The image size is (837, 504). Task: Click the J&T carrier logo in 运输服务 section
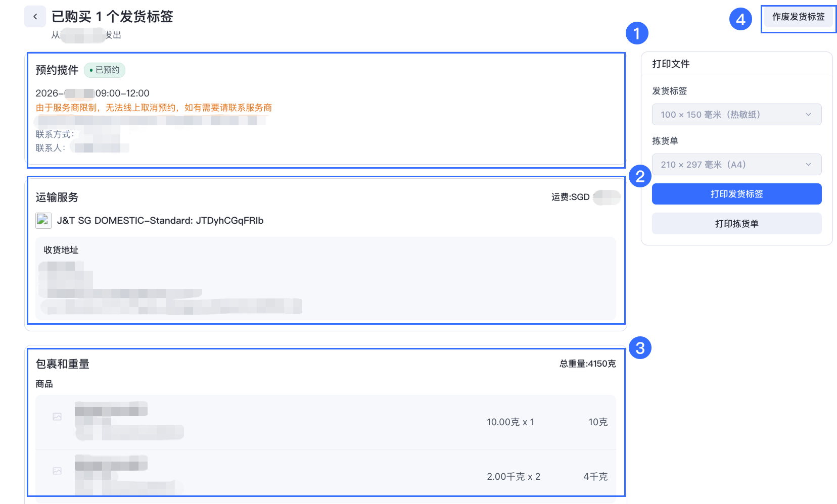[43, 221]
